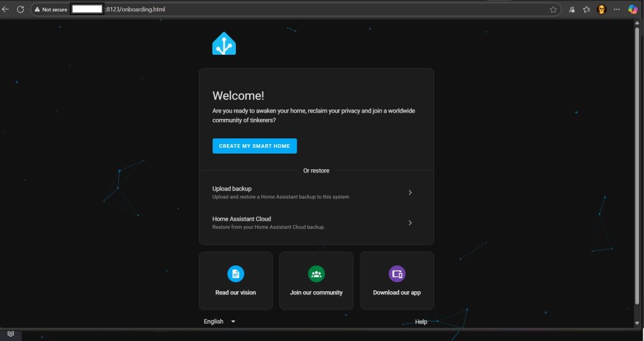Expand the Home Assistant Cloud row chevron
Screen dimensions: 644x341
click(410, 223)
